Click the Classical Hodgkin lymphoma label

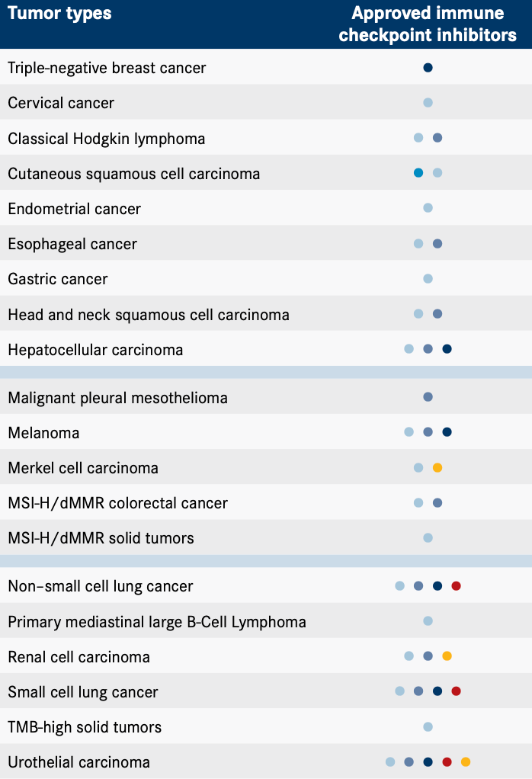tap(107, 139)
